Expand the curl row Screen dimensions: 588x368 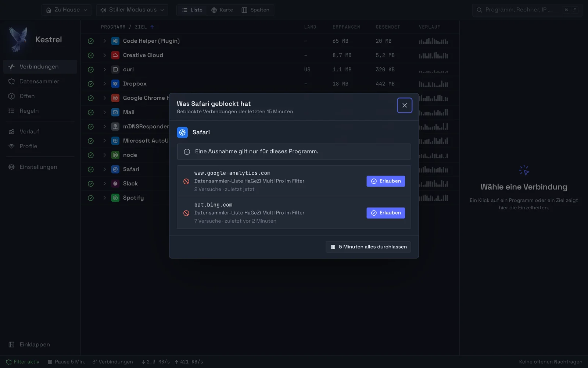(x=104, y=70)
